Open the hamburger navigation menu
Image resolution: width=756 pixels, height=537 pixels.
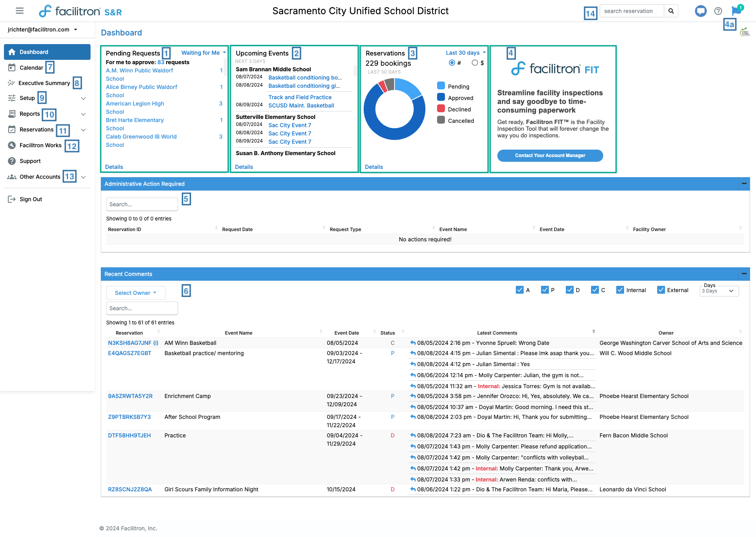point(19,11)
